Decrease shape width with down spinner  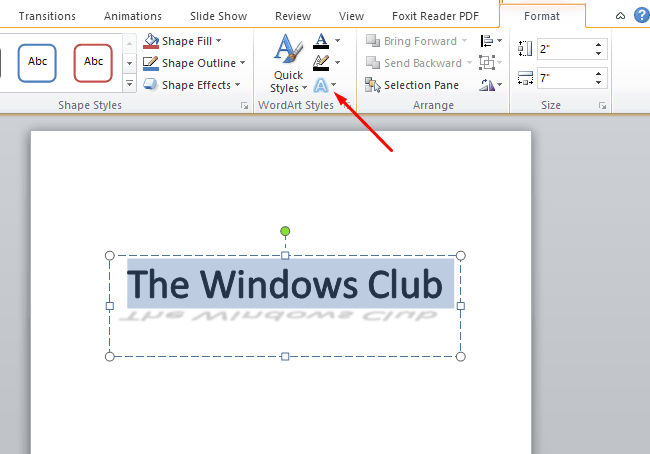[x=598, y=83]
